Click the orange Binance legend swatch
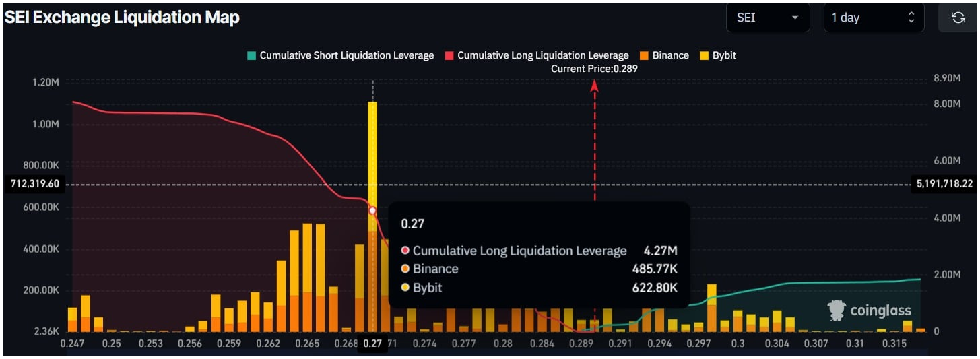The image size is (980, 359). tap(643, 55)
